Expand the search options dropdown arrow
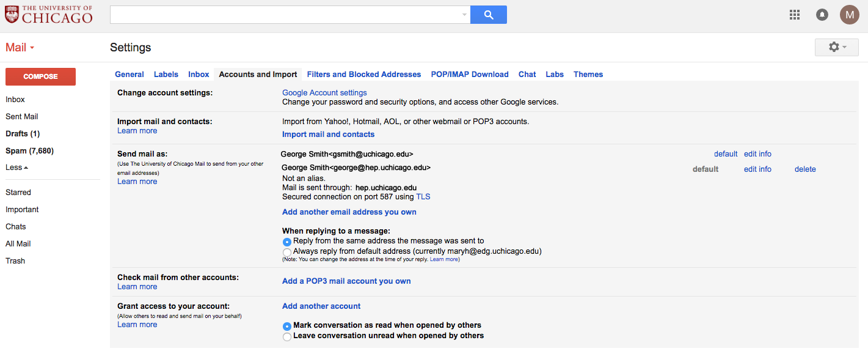The width and height of the screenshot is (868, 351). (464, 15)
